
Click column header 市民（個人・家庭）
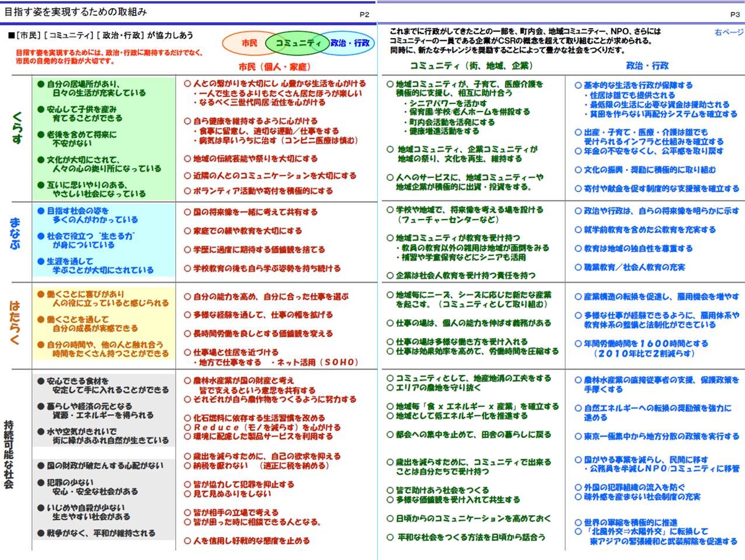pyautogui.click(x=274, y=67)
